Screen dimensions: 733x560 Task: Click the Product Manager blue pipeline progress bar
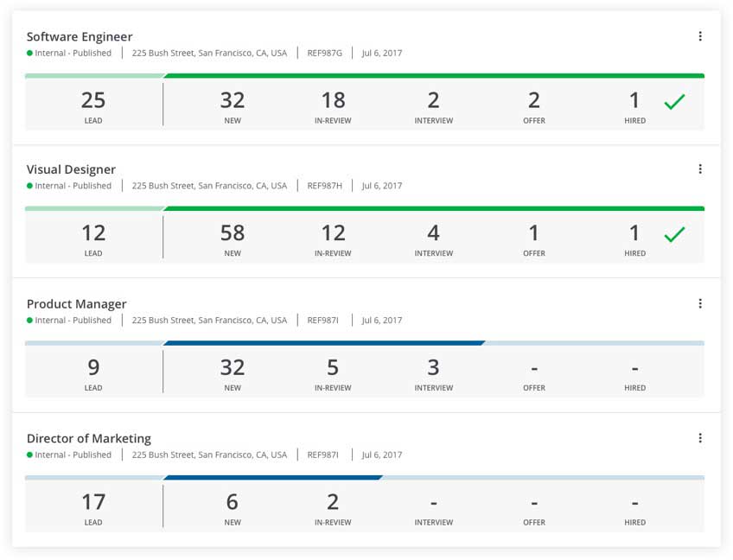click(x=324, y=343)
